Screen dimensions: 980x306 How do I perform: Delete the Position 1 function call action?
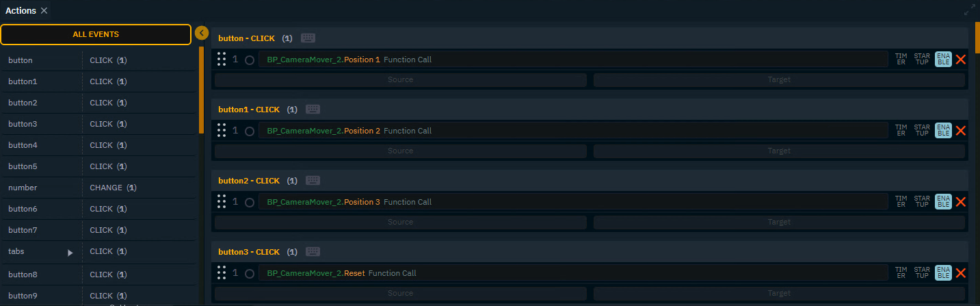click(960, 60)
